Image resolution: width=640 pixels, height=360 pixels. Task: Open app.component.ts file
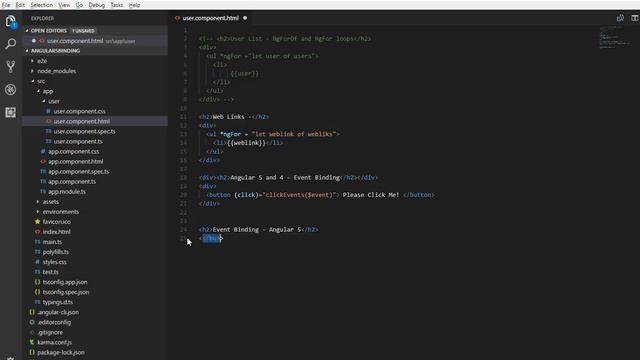coord(72,182)
